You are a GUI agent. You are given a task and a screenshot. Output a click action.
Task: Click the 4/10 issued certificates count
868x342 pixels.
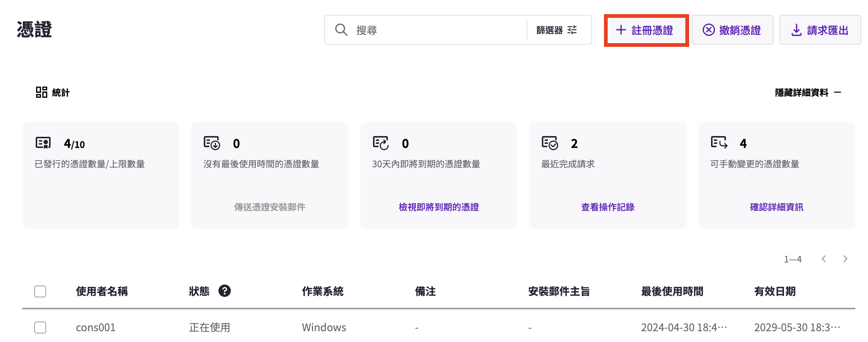[x=74, y=143]
